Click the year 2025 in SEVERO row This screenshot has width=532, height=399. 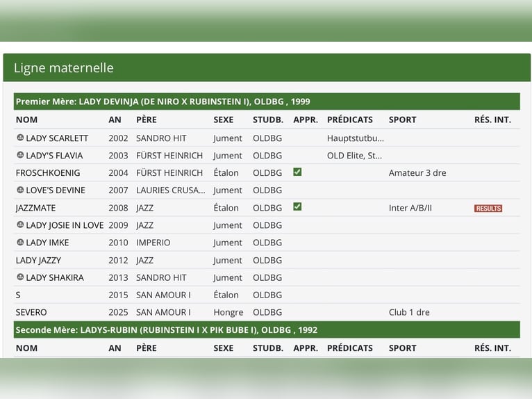tap(118, 312)
